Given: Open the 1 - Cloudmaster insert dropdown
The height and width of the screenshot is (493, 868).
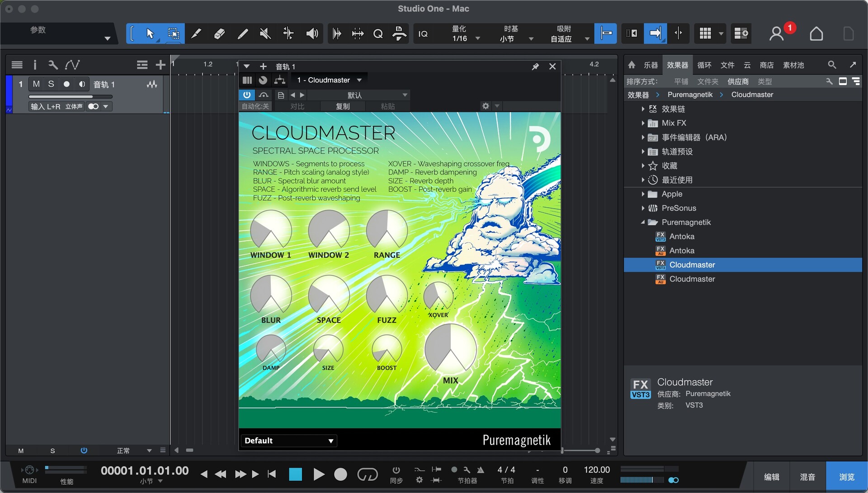Looking at the screenshot, I should click(329, 81).
